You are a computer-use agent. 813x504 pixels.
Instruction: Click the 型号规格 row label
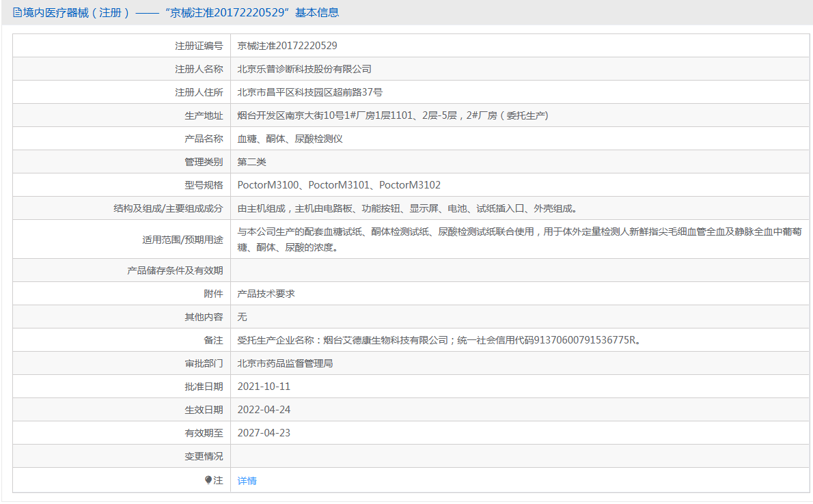204,185
